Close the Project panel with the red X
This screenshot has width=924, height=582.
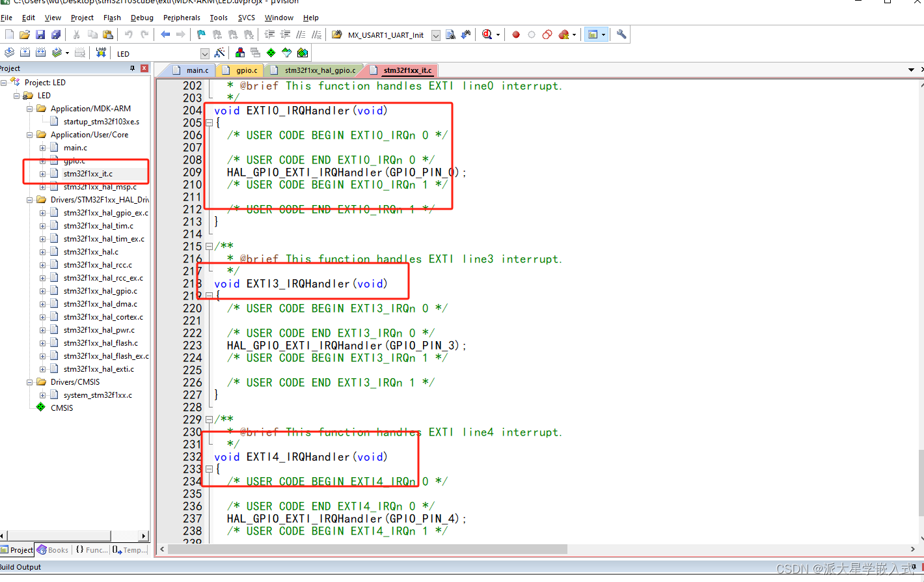point(144,68)
